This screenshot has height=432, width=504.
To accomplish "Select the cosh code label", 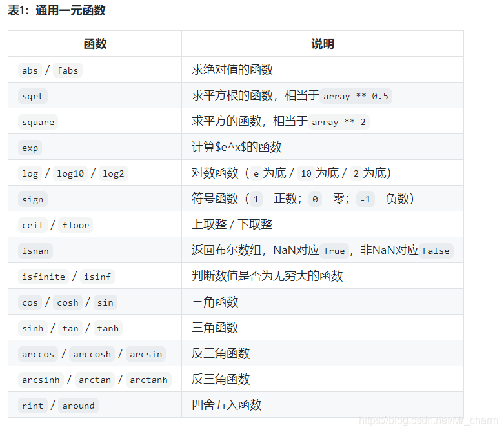I will (x=68, y=302).
